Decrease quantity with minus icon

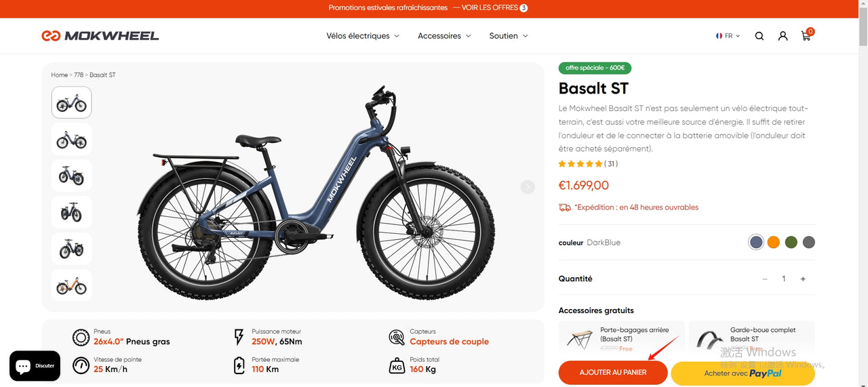click(765, 279)
